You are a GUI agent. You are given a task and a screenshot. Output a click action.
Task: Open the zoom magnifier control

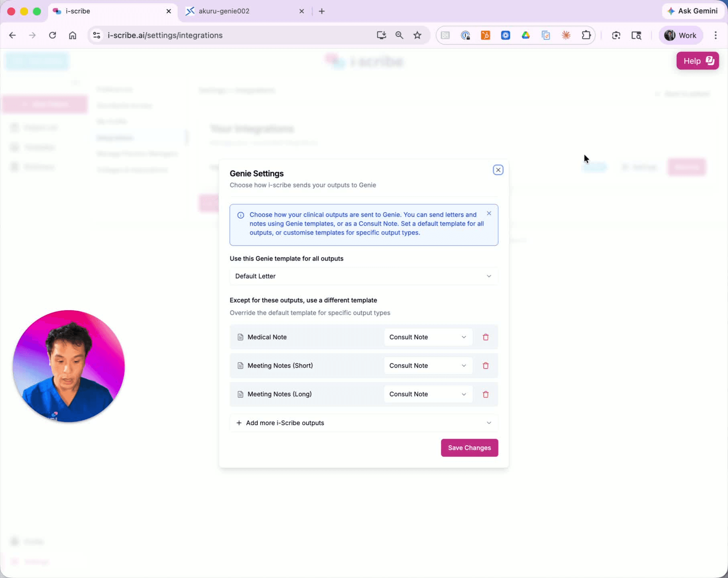[399, 35]
